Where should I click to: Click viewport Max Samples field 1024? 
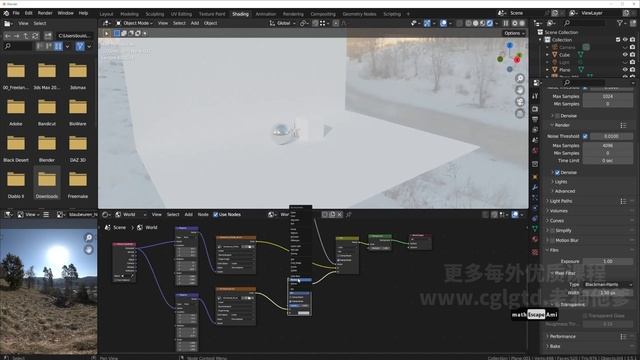tap(607, 96)
